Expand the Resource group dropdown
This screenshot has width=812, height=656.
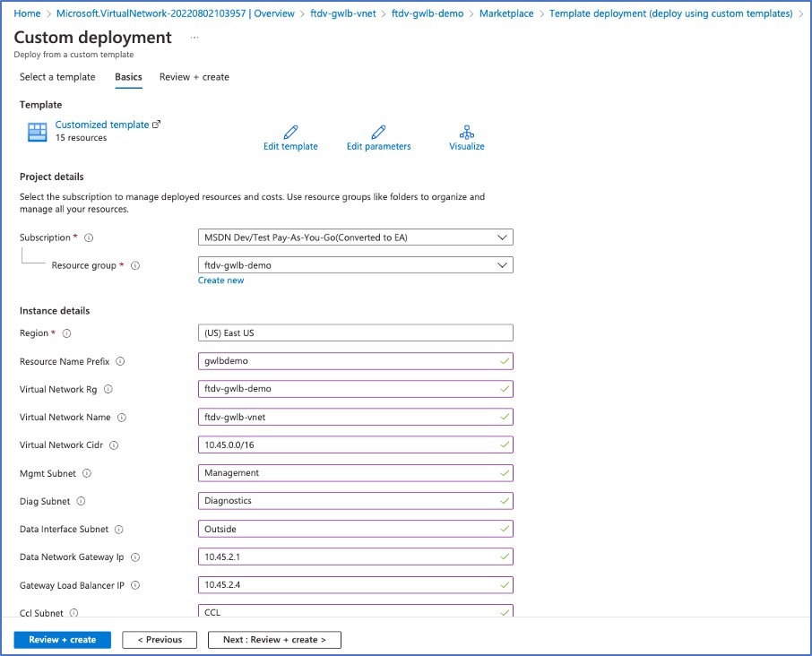pyautogui.click(x=504, y=265)
